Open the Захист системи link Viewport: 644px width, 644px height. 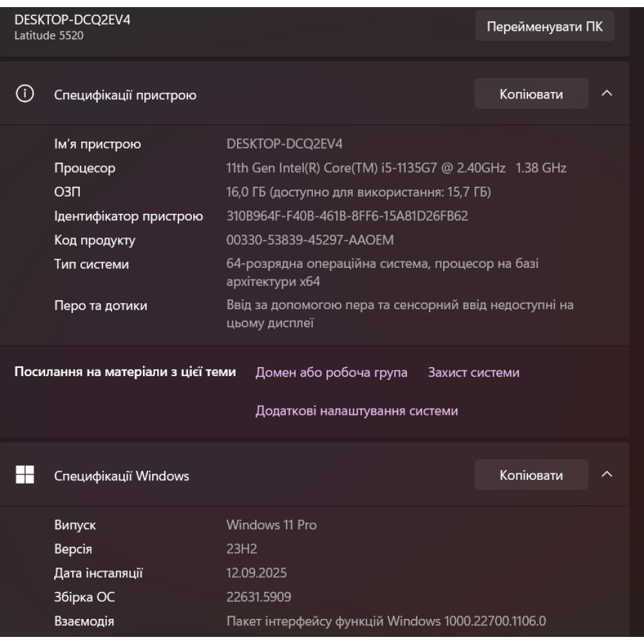pyautogui.click(x=473, y=373)
